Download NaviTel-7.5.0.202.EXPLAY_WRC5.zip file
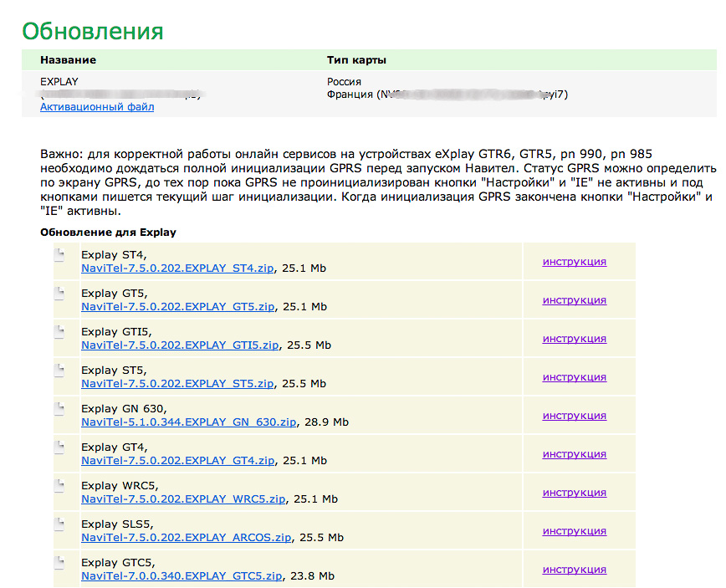The height and width of the screenshot is (588, 726). click(183, 499)
